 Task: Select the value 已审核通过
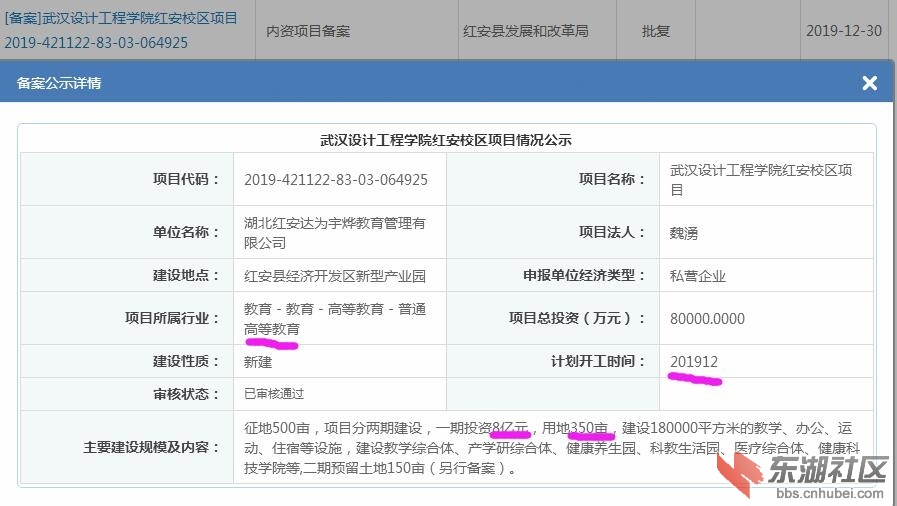point(273,394)
